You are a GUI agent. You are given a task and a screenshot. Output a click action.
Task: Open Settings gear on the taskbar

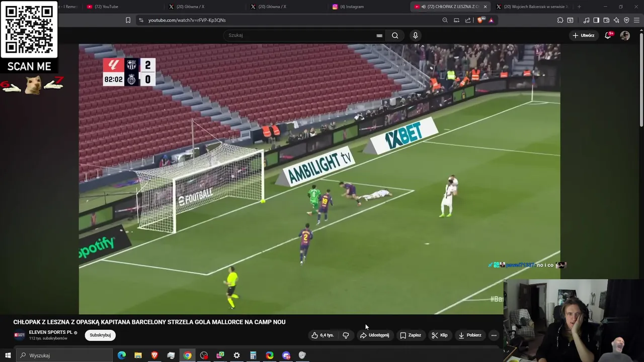pos(236,355)
